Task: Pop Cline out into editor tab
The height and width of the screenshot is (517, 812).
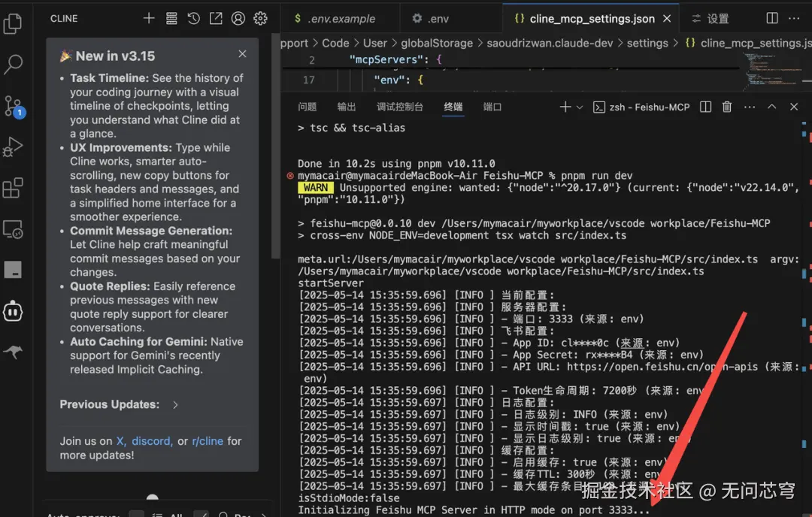Action: pos(216,19)
